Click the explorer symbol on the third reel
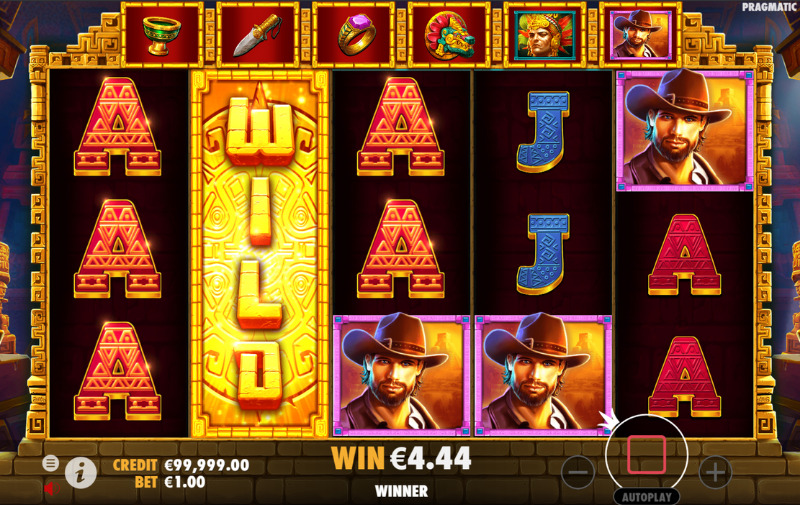The image size is (800, 505). click(x=402, y=375)
